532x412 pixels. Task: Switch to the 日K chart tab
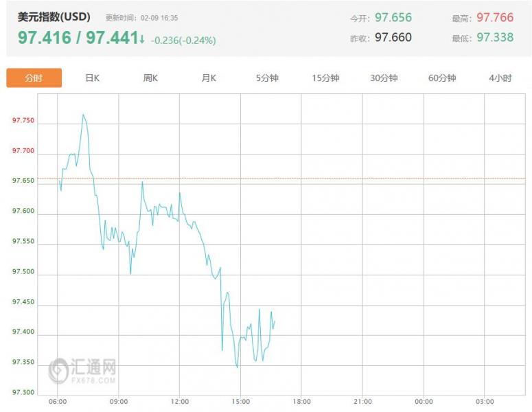93,78
